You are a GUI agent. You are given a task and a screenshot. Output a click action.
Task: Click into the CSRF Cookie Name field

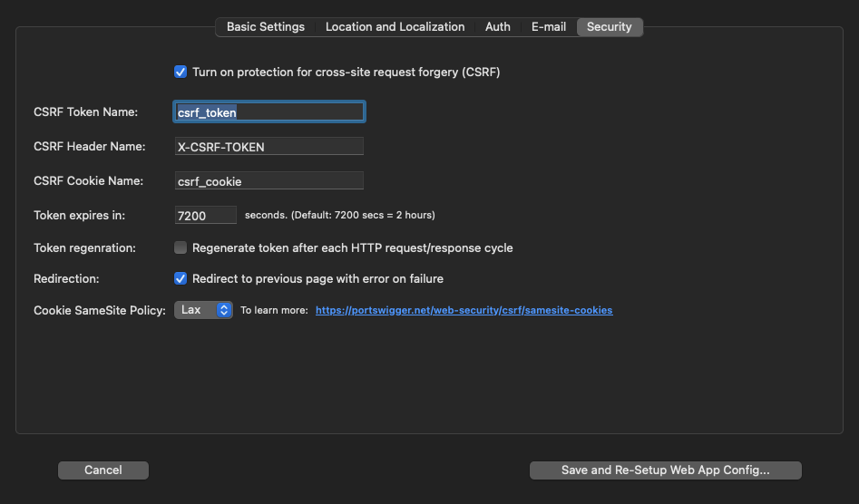pyautogui.click(x=268, y=180)
